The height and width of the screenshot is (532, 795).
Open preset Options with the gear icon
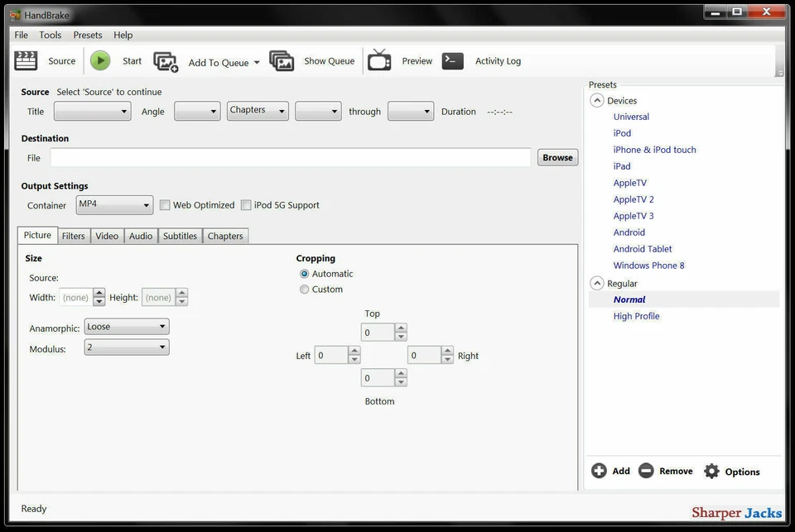click(x=711, y=470)
